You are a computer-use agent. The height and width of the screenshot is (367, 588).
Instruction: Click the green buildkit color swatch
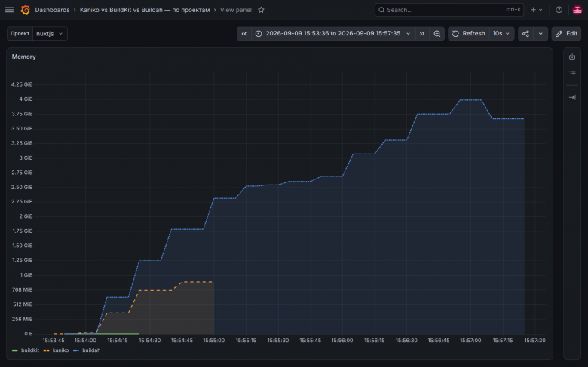coord(15,350)
